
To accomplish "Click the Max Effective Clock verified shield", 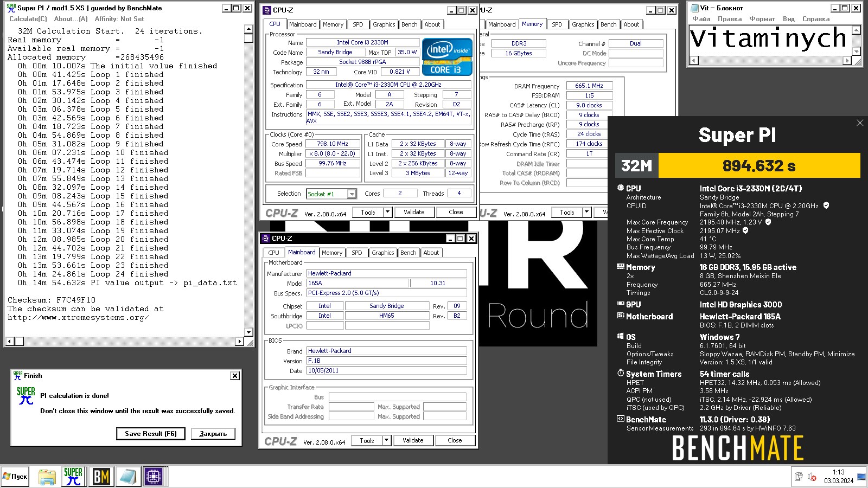I will coord(745,230).
